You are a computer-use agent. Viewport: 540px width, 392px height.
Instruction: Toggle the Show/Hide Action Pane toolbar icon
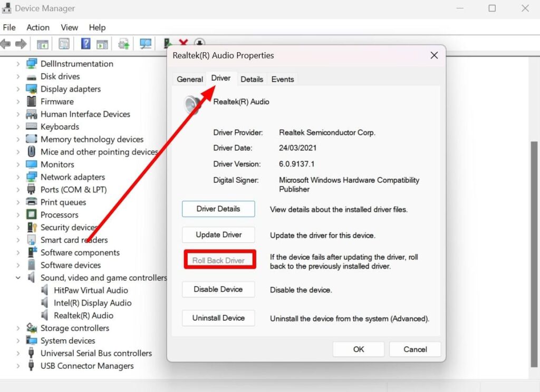(x=102, y=44)
